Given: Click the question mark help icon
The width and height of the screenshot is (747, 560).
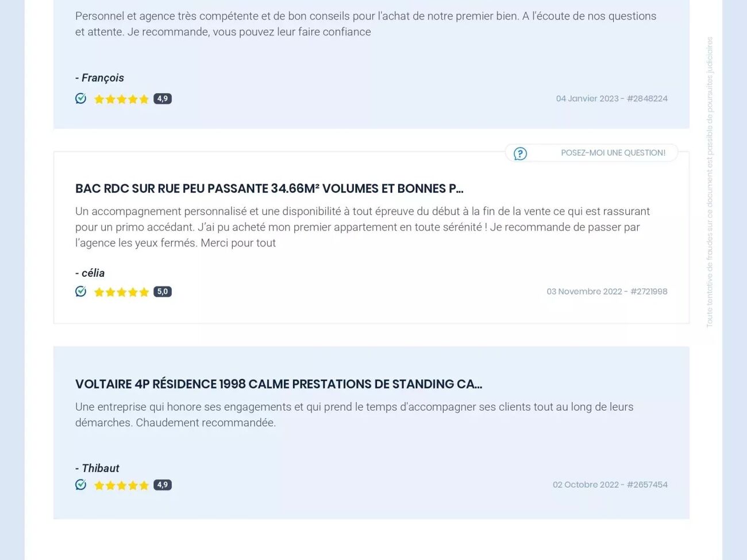Looking at the screenshot, I should (520, 153).
